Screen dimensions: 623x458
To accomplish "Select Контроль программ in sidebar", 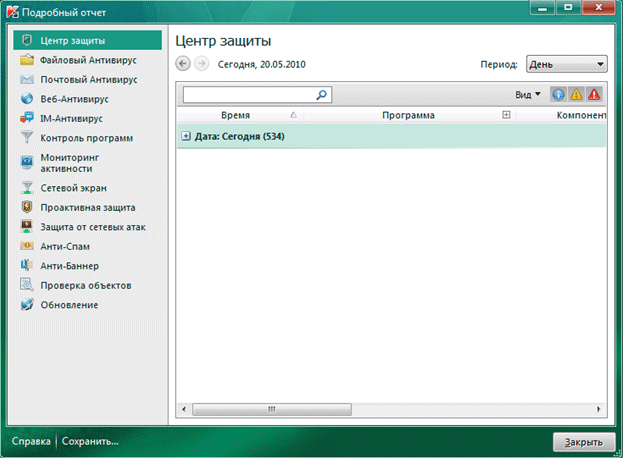I will coord(87,138).
